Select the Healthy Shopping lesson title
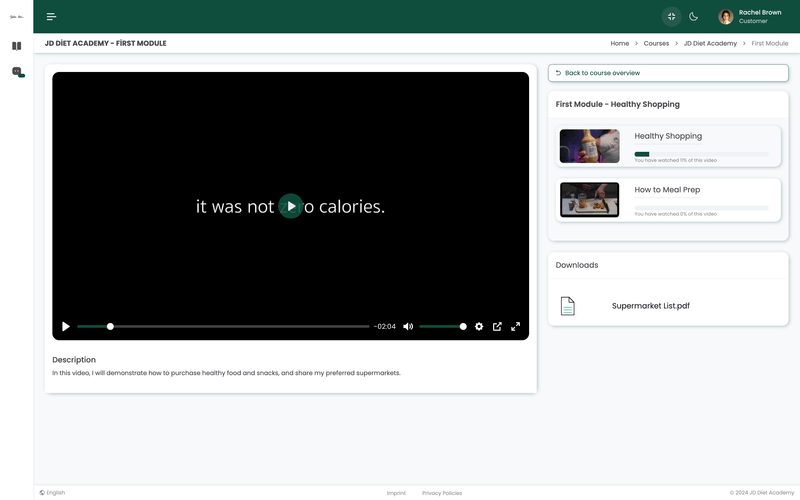Screen dimensions: 800x500 (x=668, y=136)
